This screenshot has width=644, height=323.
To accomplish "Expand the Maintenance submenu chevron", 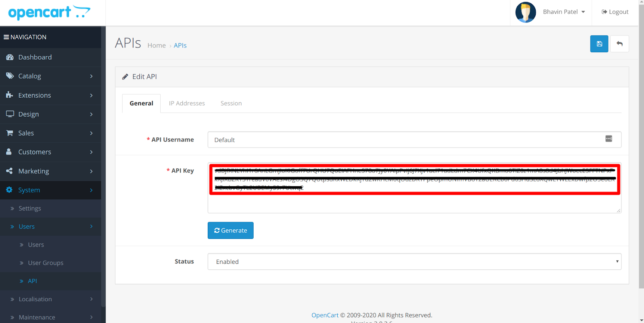I will coord(91,317).
